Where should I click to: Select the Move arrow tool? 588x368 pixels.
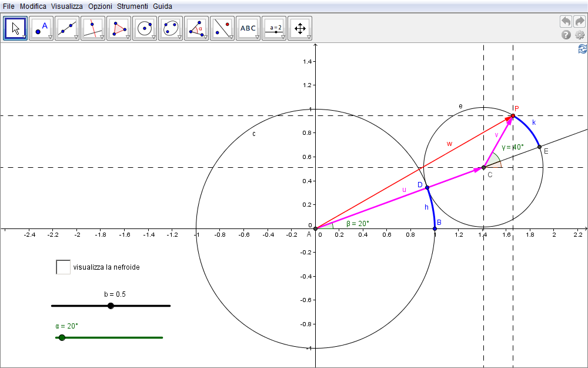(16, 28)
